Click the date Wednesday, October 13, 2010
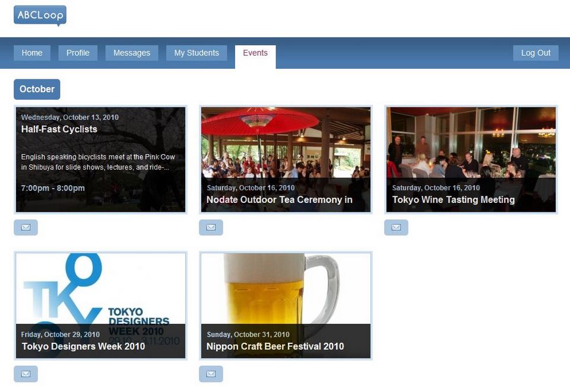570x392 pixels. [x=70, y=117]
